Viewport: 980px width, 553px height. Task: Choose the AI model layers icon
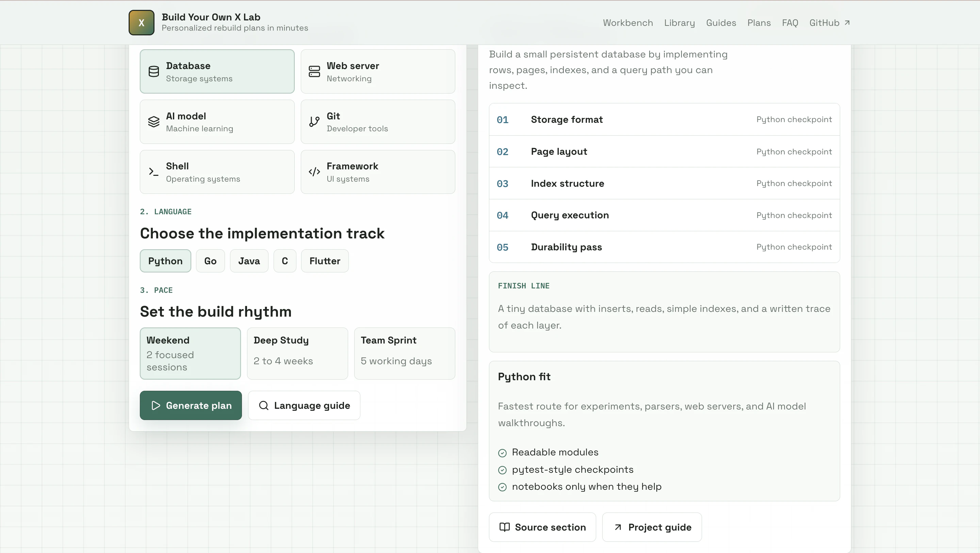(x=154, y=122)
